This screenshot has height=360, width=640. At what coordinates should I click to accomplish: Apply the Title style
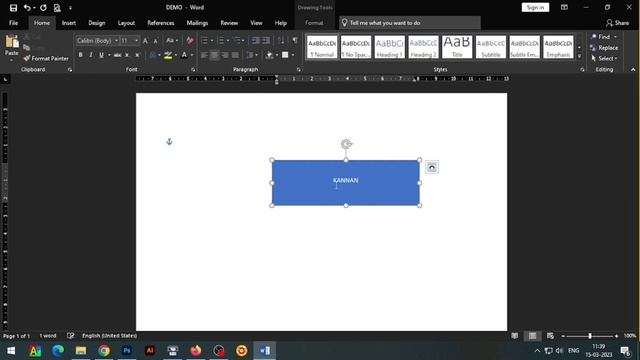(457, 47)
